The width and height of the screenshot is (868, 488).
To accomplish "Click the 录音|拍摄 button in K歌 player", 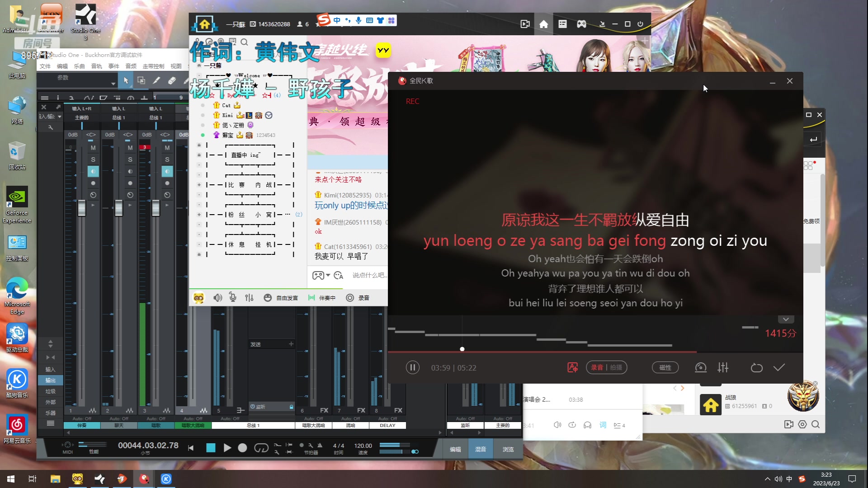I will [x=607, y=367].
